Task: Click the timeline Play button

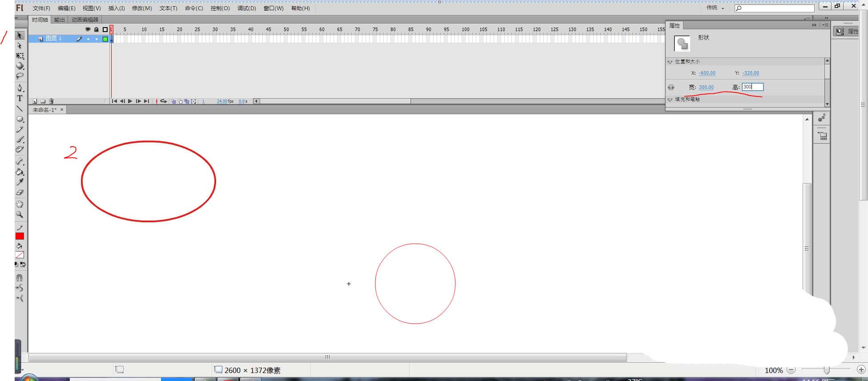Action: pyautogui.click(x=130, y=101)
